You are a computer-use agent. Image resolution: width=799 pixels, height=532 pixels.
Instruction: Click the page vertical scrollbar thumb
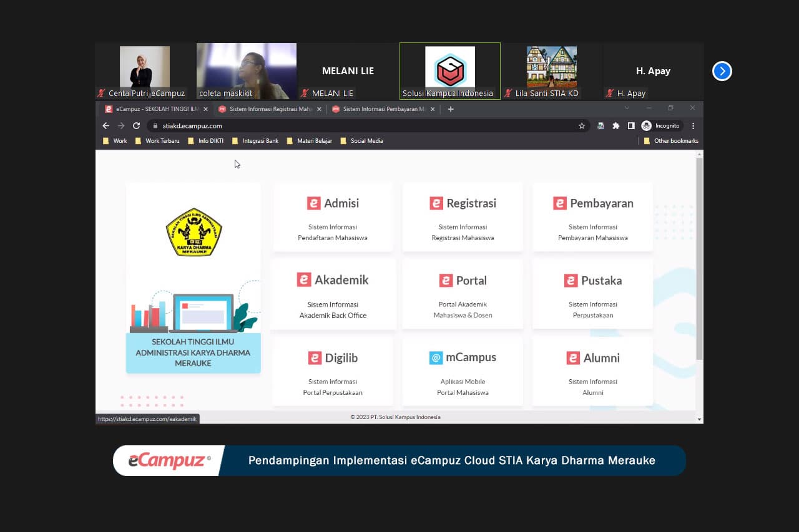(x=700, y=258)
